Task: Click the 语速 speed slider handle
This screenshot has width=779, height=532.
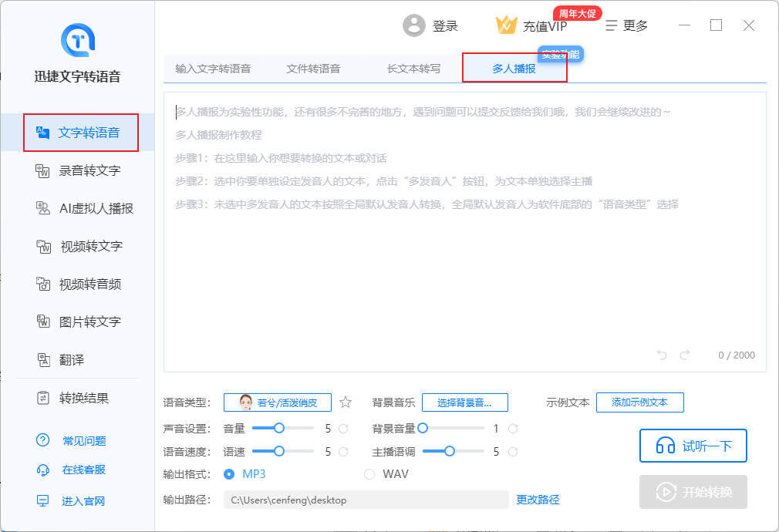Action: pos(279,452)
